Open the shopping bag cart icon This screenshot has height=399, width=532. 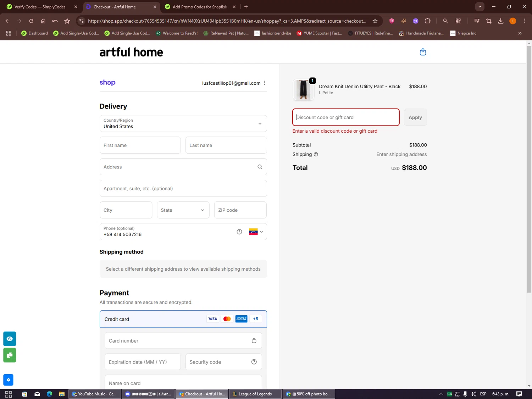coord(423,52)
